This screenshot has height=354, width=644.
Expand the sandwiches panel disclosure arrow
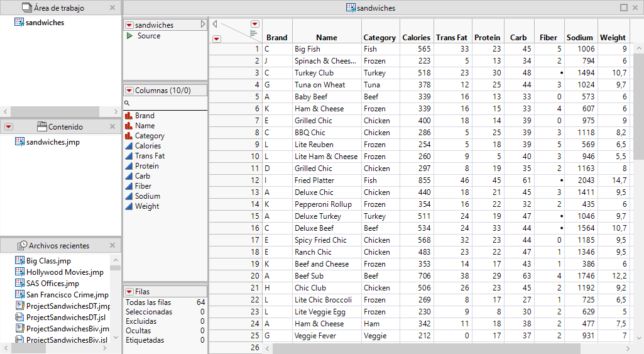point(203,25)
